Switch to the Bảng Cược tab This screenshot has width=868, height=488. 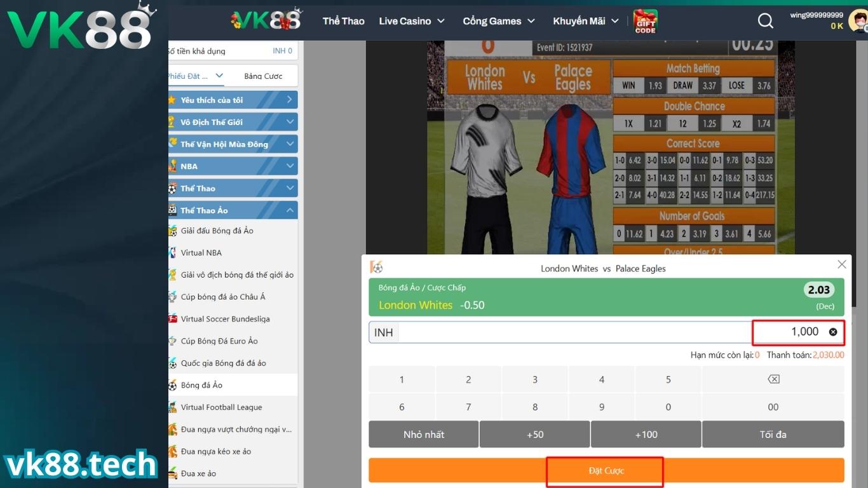point(263,76)
